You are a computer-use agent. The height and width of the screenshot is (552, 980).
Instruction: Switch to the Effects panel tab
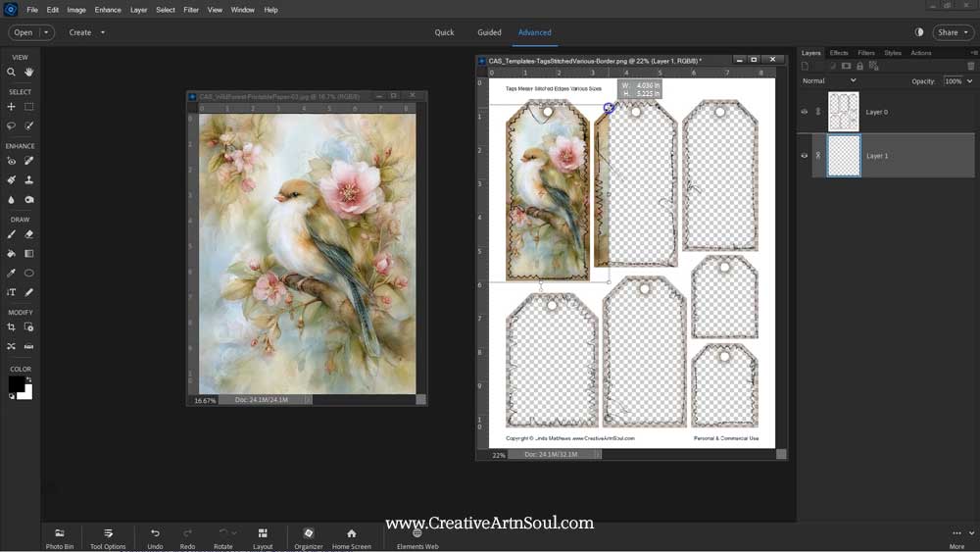(839, 53)
